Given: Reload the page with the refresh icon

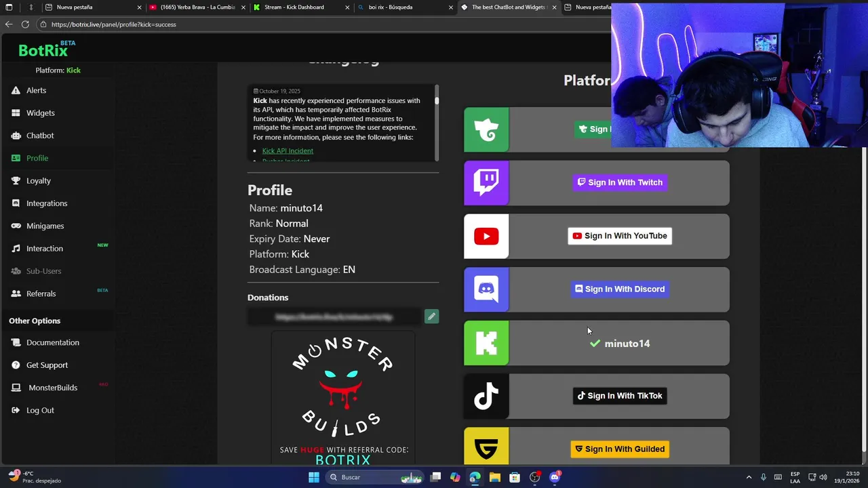Looking at the screenshot, I should (25, 24).
